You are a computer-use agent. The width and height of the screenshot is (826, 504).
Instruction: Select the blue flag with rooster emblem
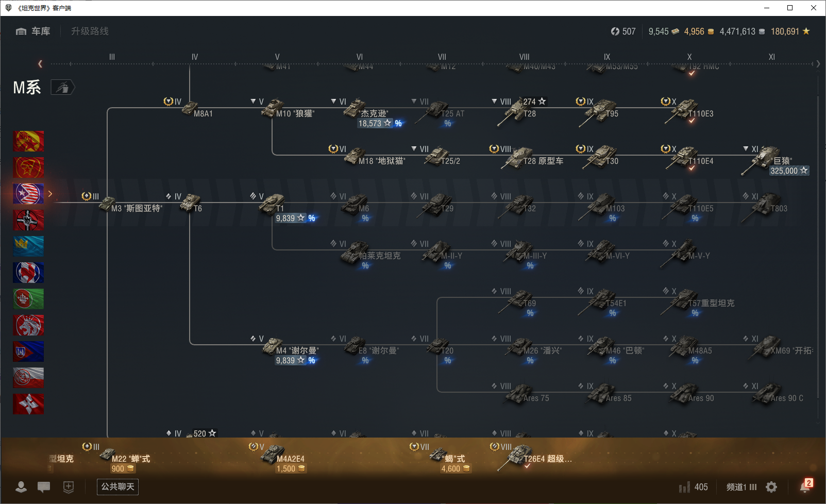tap(28, 273)
